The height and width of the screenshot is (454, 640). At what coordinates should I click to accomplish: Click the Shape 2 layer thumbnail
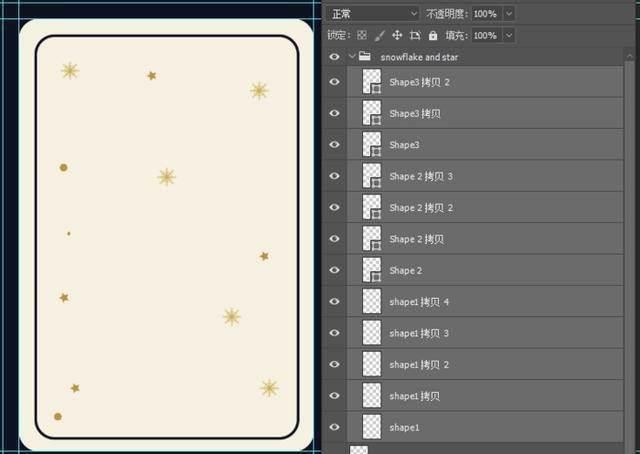click(372, 270)
